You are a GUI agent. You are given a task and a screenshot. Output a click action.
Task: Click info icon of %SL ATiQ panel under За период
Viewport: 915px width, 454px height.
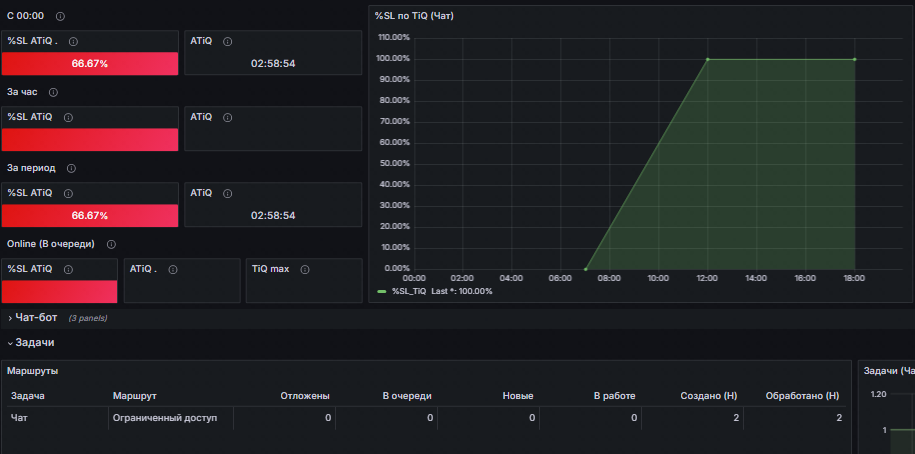point(68,193)
